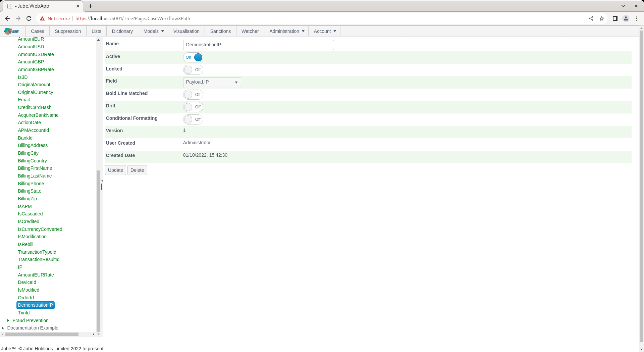Open the Administration dropdown menu
Viewport: 644px width, 352px height.
(x=286, y=31)
